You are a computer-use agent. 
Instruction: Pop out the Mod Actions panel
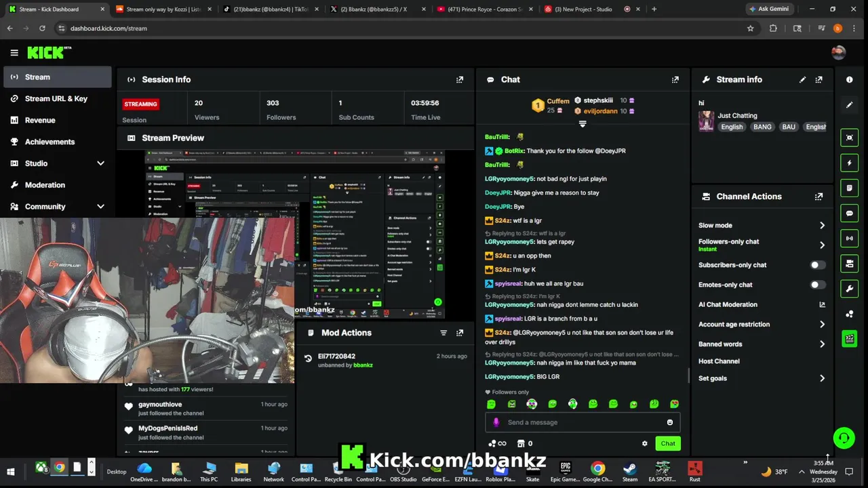coord(460,333)
